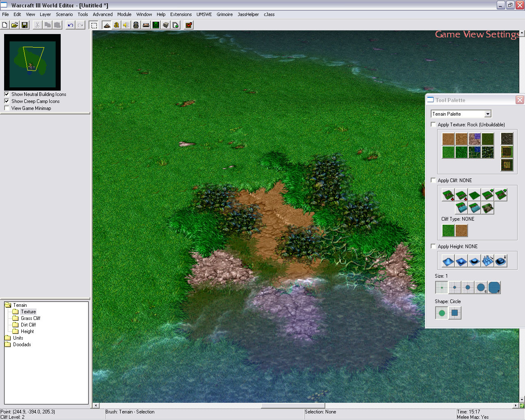Pick the largest brush size 8

(494, 288)
